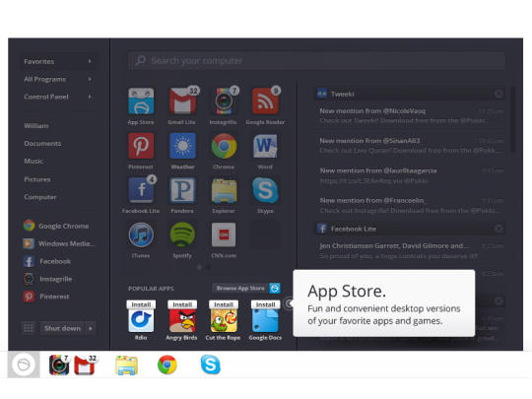
Task: Open Facebook from the recent list
Action: 47,261
